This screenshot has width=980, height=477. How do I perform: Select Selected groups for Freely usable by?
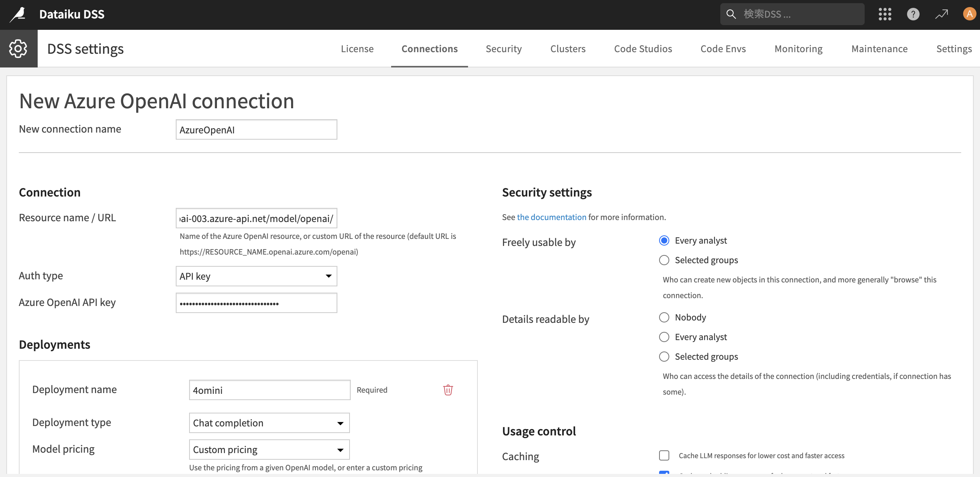[664, 260]
